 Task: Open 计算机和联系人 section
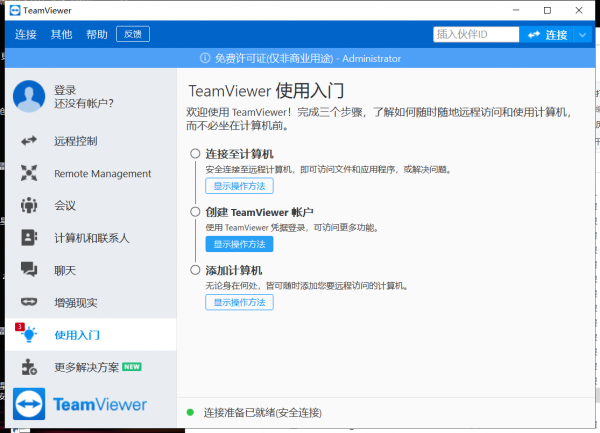(x=91, y=238)
